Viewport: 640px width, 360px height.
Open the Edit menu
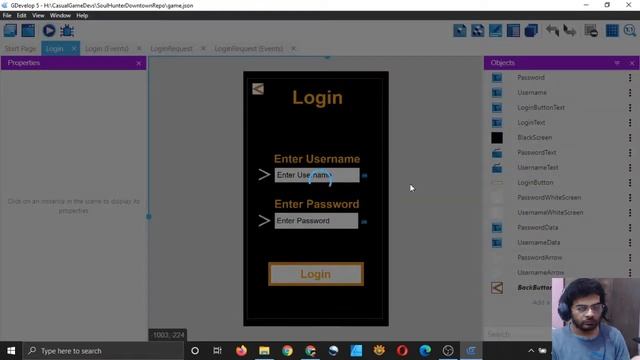coord(22,16)
